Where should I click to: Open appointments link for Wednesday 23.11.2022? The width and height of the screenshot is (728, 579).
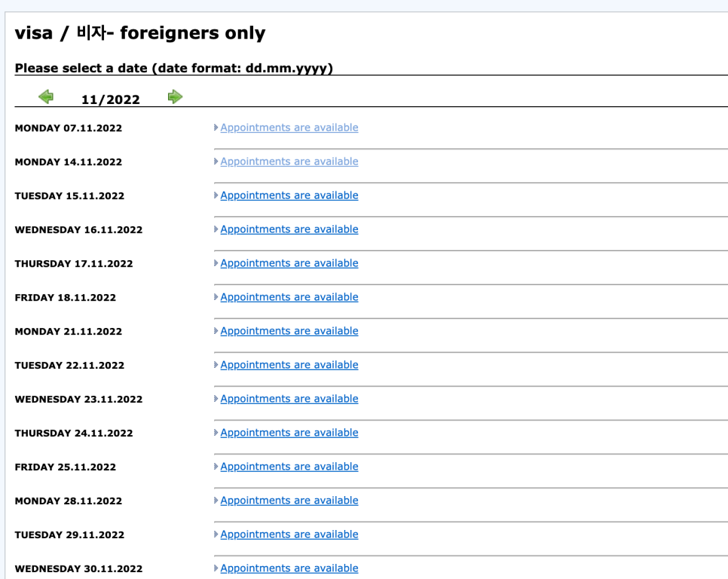(289, 398)
